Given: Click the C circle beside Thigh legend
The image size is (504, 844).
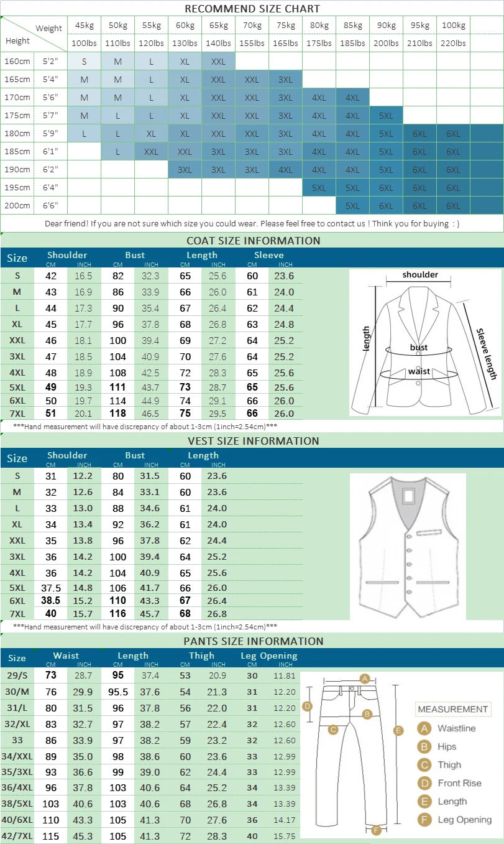Looking at the screenshot, I should pyautogui.click(x=424, y=765).
